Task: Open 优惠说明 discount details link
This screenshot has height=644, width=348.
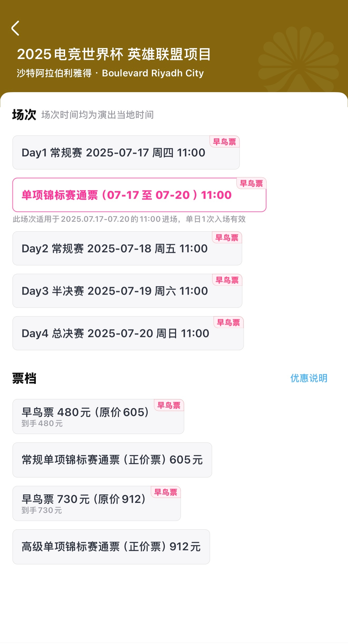Action: pos(309,378)
